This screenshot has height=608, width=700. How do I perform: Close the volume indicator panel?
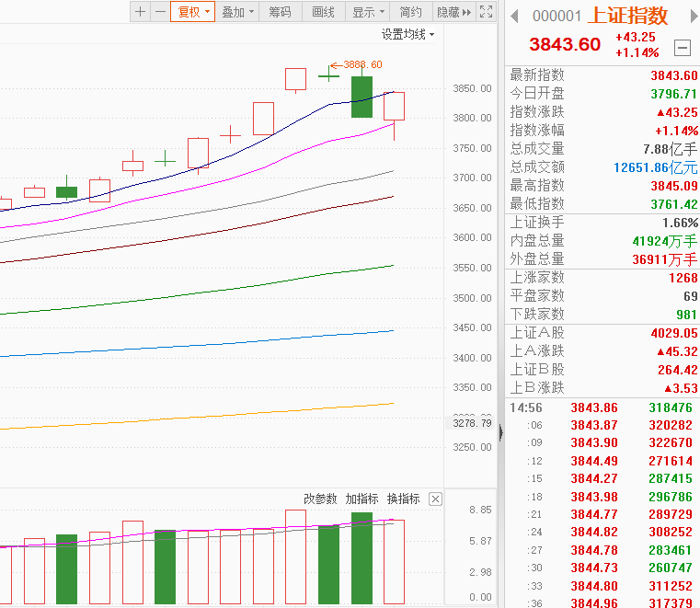pos(435,499)
